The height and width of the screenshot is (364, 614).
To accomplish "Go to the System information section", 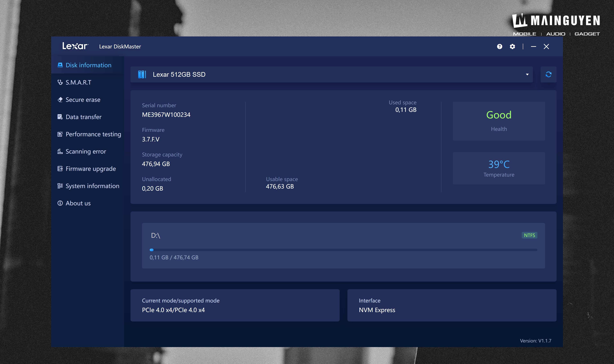I will pyautogui.click(x=92, y=186).
